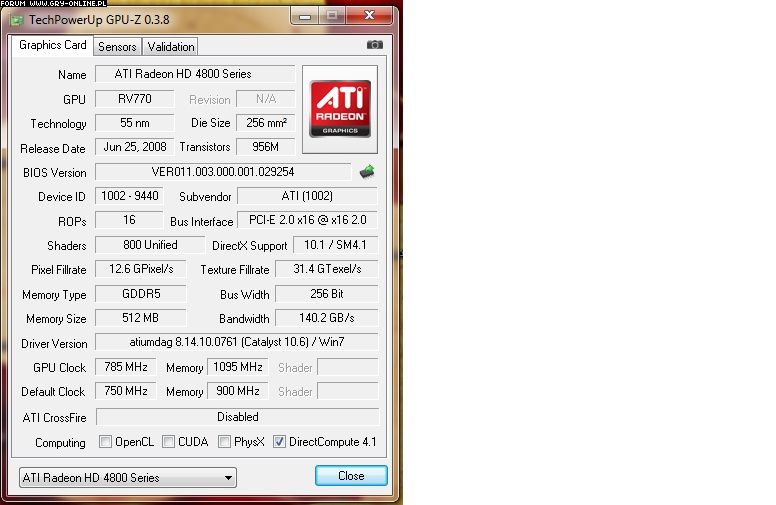Click the GPU field RV770
The width and height of the screenshot is (776, 505).
click(x=135, y=99)
